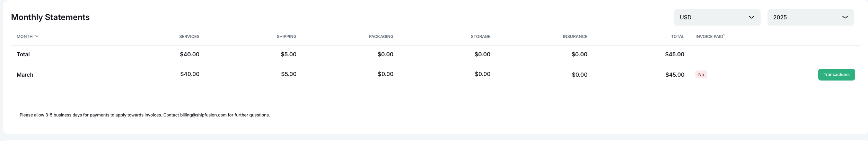Click the PACKAGING column header
The width and height of the screenshot is (868, 141).
[x=381, y=37]
